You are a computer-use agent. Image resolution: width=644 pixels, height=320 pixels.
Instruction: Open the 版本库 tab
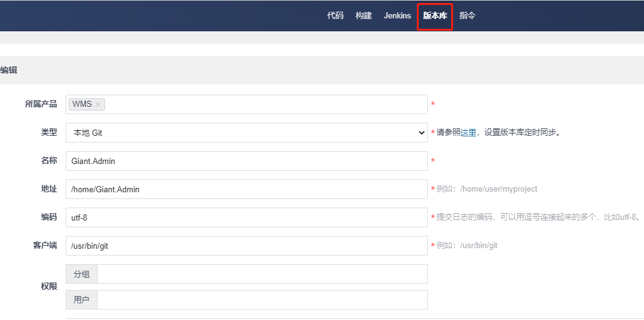(435, 16)
